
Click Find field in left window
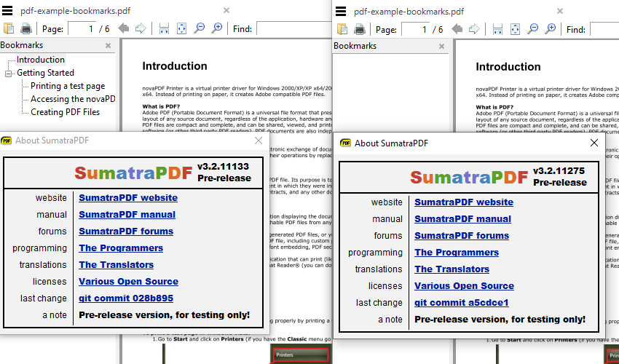pyautogui.click(x=294, y=29)
